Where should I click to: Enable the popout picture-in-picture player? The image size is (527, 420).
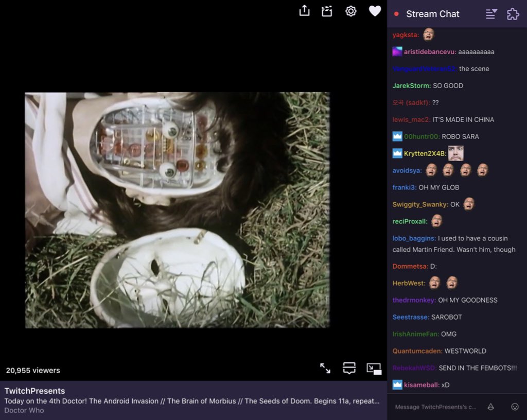point(374,368)
